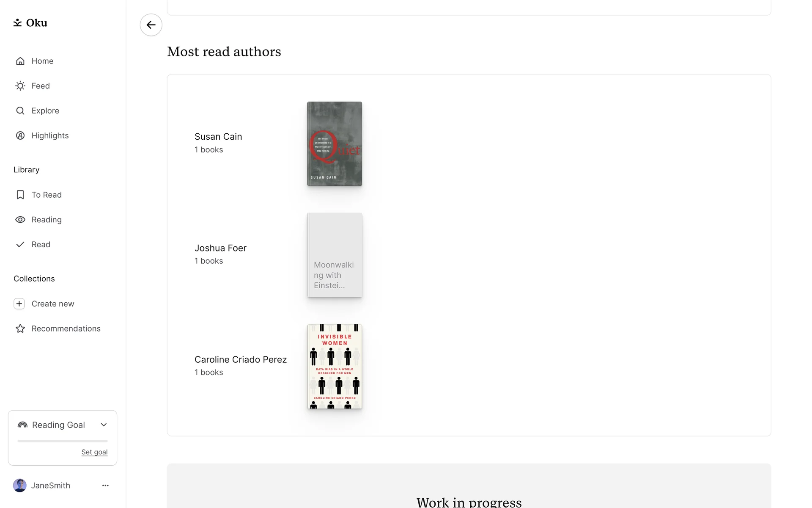Image resolution: width=812 pixels, height=508 pixels.
Task: Go back using the arrow button
Action: (x=151, y=25)
